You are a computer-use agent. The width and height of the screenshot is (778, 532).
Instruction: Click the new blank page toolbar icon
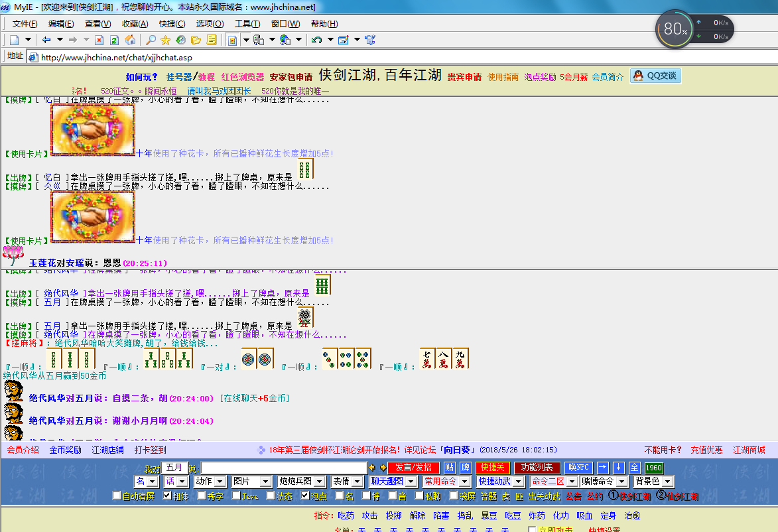click(15, 40)
